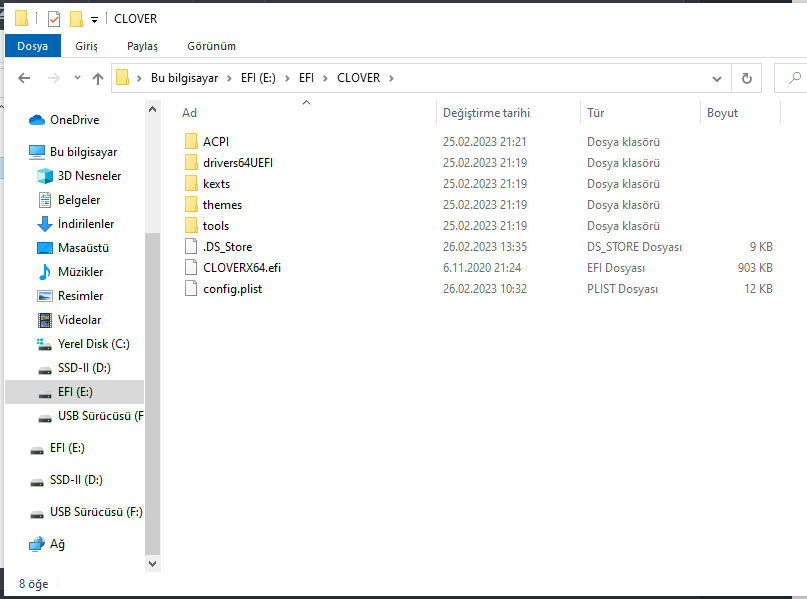This screenshot has height=599, width=807.
Task: Click the refresh button in address bar
Action: [746, 78]
